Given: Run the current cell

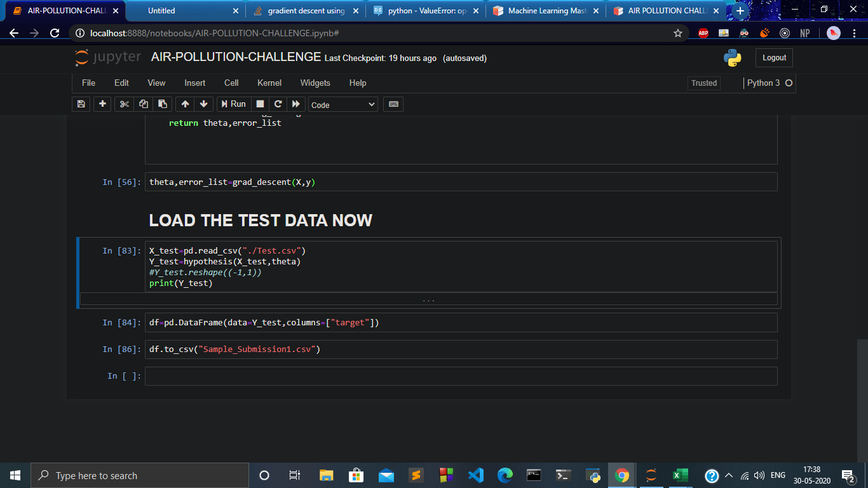Looking at the screenshot, I should (233, 104).
